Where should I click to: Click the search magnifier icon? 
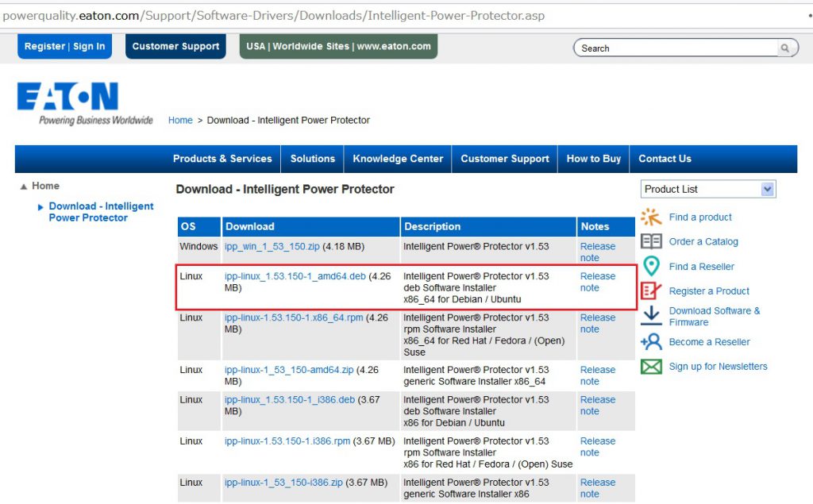click(784, 48)
